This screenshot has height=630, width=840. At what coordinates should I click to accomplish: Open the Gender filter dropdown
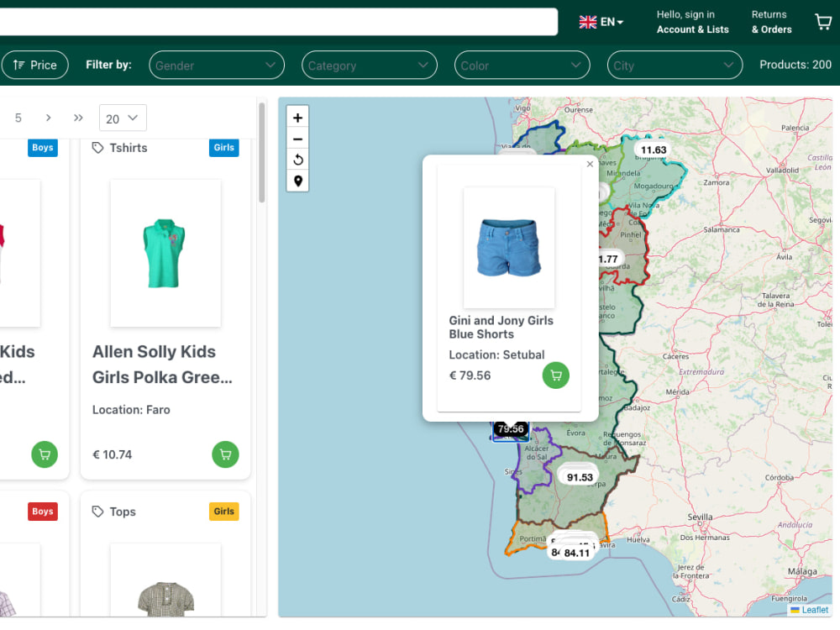[217, 65]
